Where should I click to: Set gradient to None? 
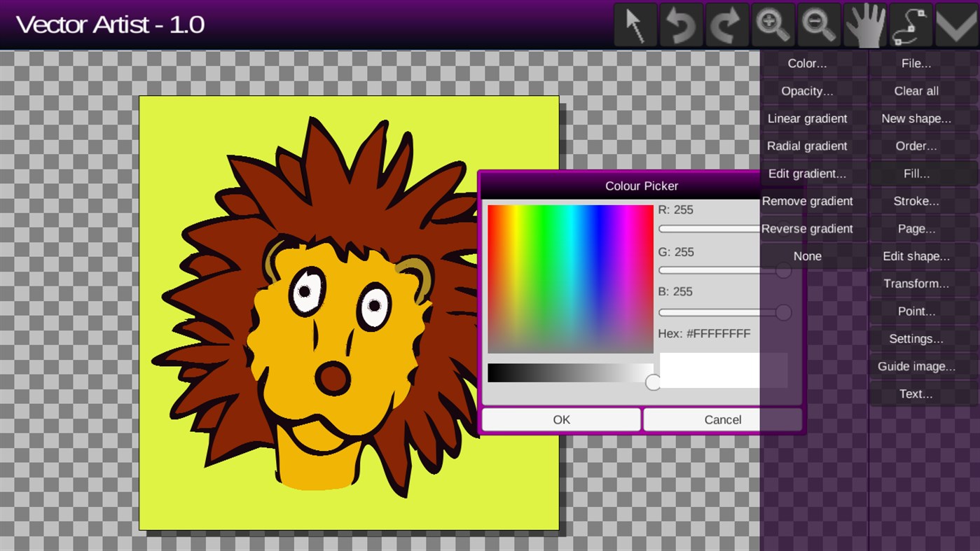pos(807,256)
